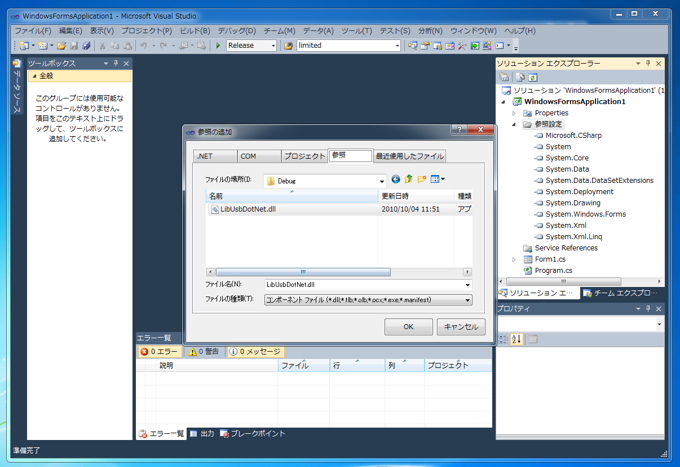This screenshot has width=680, height=467.
Task: Click the Up One Level folder icon
Action: [x=408, y=179]
